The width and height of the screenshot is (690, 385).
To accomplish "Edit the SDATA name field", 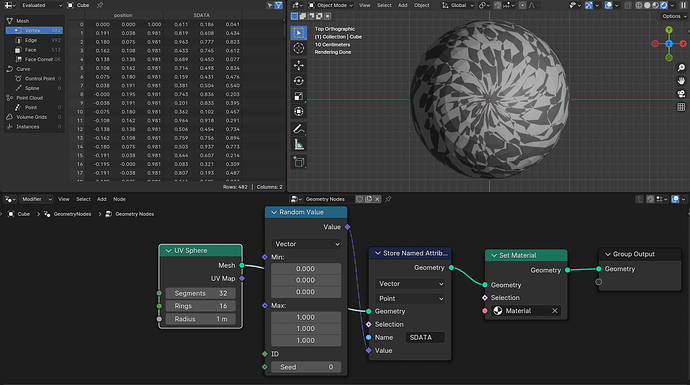I will (425, 337).
